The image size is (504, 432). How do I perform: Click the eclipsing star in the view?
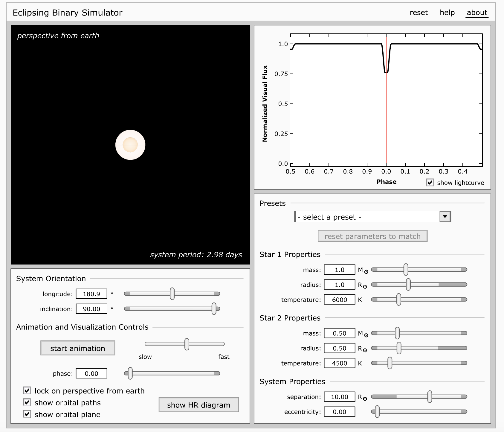click(x=130, y=145)
